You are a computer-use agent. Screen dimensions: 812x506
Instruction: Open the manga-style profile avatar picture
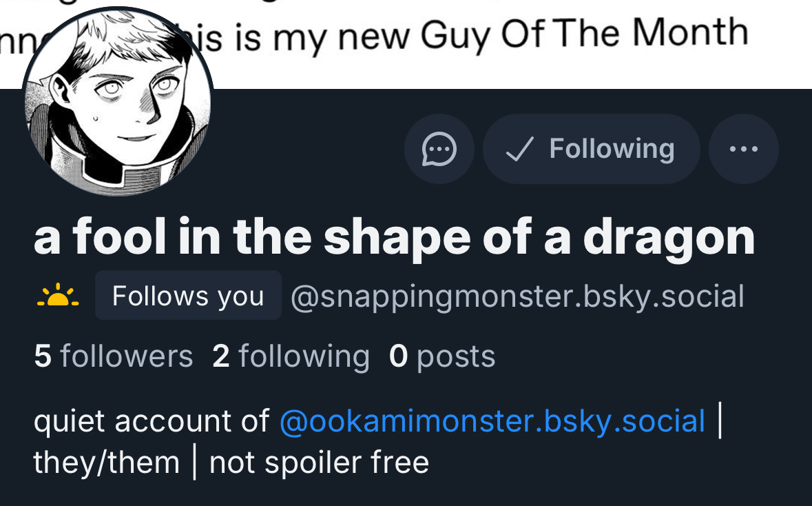118,103
